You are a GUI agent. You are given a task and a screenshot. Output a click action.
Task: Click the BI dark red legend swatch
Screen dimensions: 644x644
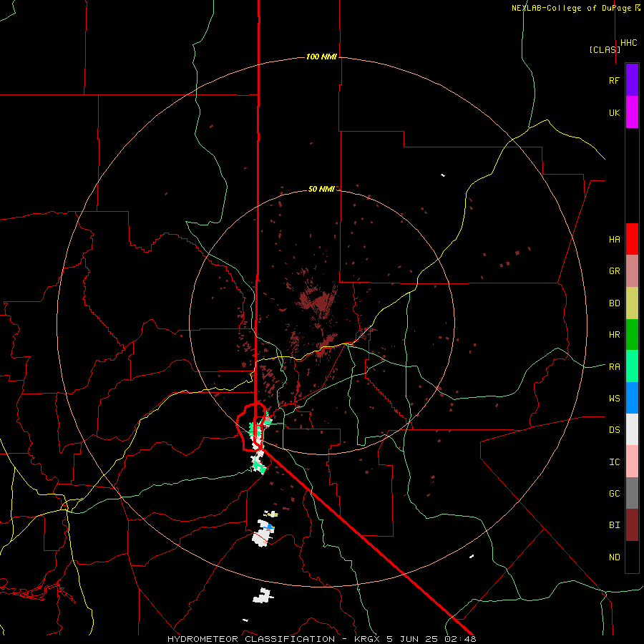pyautogui.click(x=632, y=525)
